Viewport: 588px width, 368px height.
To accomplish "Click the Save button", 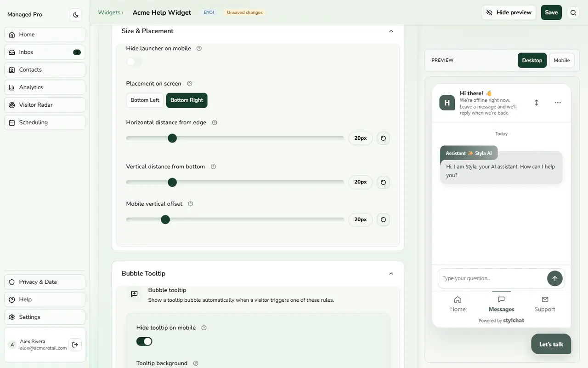I will click(551, 12).
